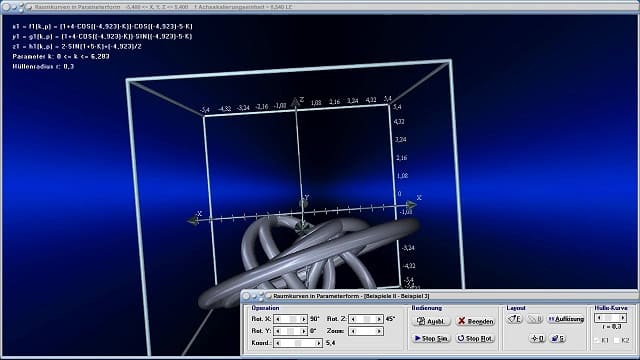Viewport: 640px width, 360px height.
Task: Click the negative -X axis arrowhead
Action: (192, 220)
